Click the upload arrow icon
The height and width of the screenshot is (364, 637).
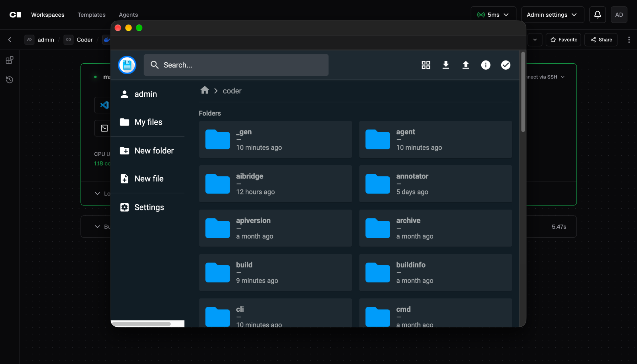(466, 65)
